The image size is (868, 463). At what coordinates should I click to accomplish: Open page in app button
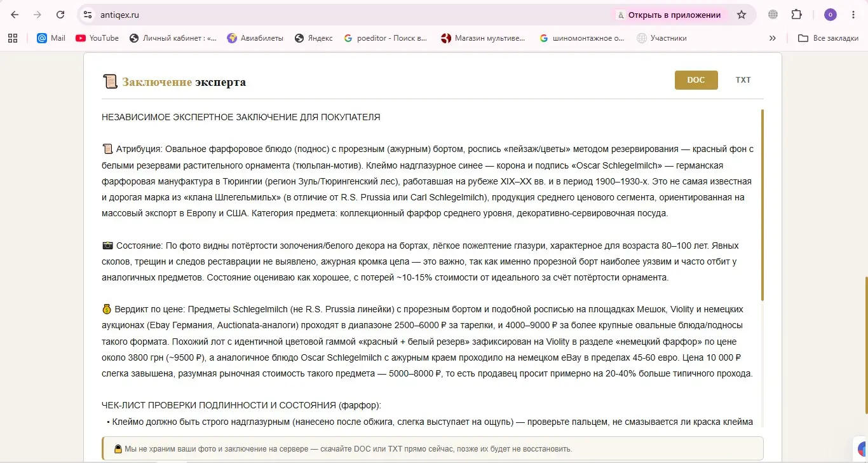(669, 15)
